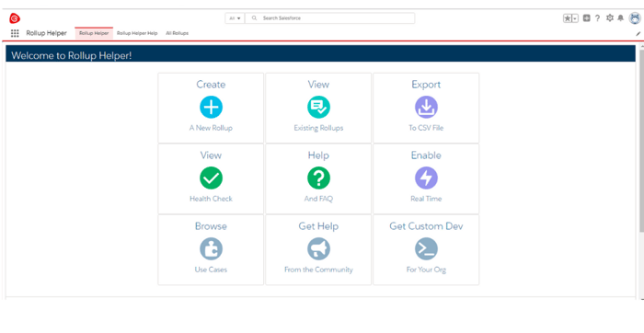Open the App Launcher grid icon

(x=15, y=33)
